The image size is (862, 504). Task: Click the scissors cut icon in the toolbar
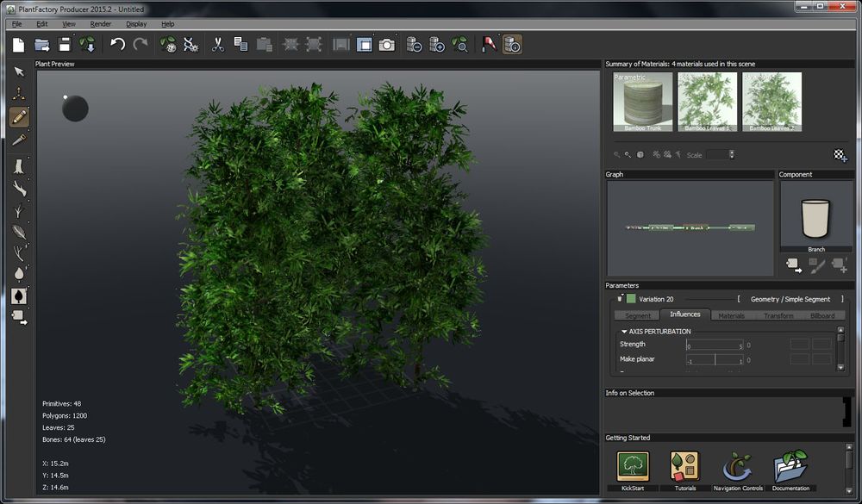click(x=217, y=45)
